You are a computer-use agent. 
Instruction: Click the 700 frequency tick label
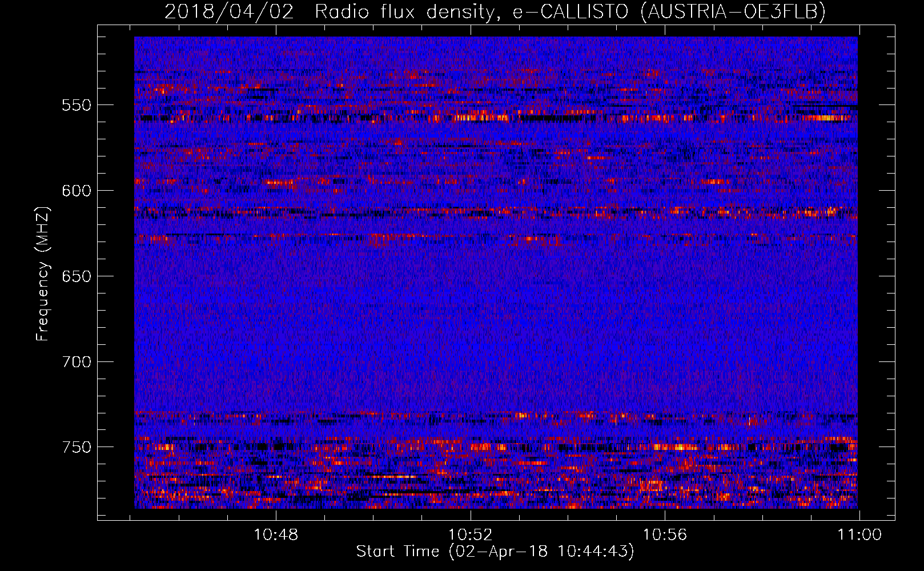pos(77,362)
